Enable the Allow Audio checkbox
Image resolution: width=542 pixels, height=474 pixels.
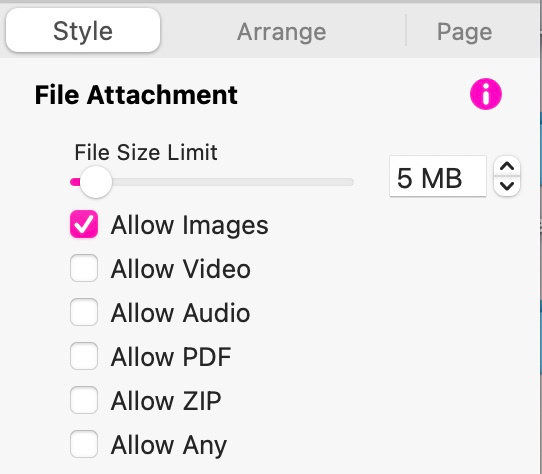(x=84, y=312)
